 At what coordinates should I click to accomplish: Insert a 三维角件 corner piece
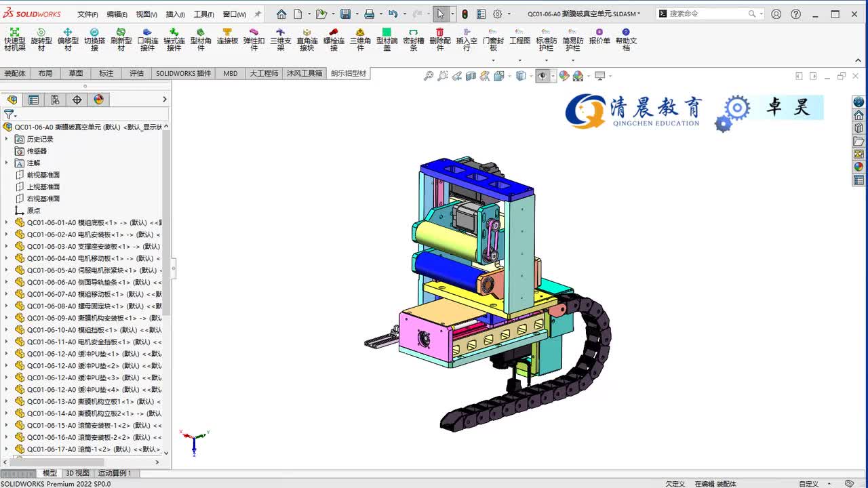pyautogui.click(x=360, y=40)
